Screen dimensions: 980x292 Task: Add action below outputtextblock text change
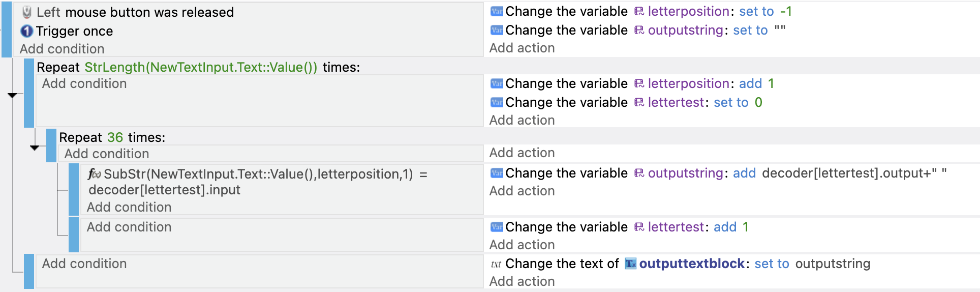522,281
